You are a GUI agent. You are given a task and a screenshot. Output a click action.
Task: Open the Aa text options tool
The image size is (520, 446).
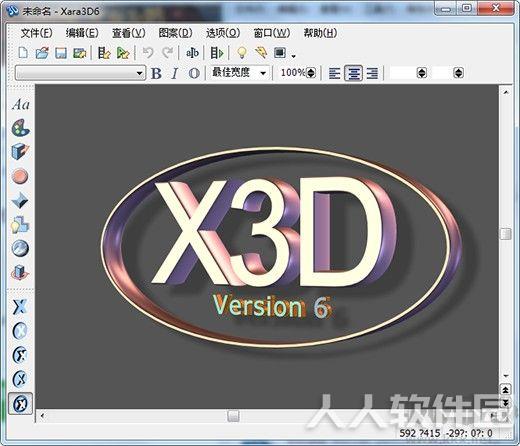coord(20,104)
